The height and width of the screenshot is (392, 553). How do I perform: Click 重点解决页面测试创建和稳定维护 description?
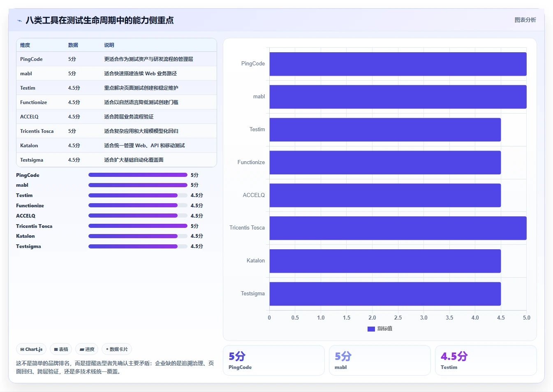[141, 88]
